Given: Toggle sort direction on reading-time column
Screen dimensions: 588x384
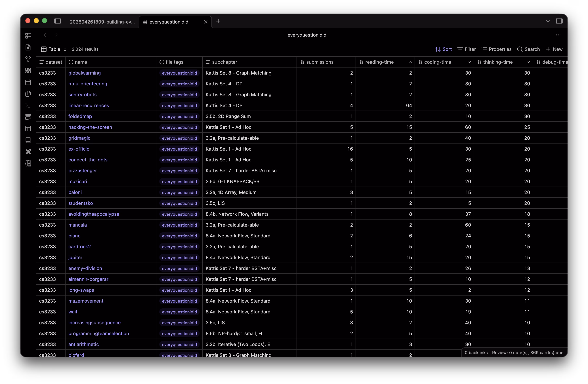Looking at the screenshot, I should click(410, 62).
